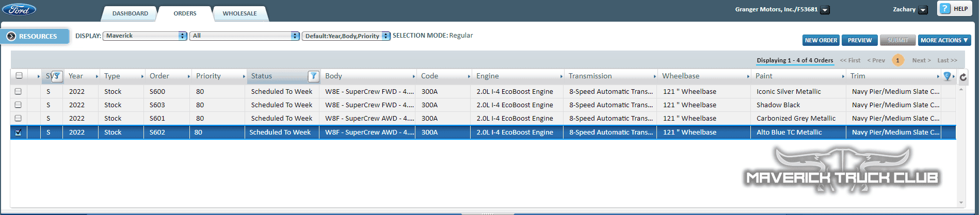Screen dimensions: 980x215
Task: Select the Shadow Black paint cell
Action: pyautogui.click(x=778, y=105)
